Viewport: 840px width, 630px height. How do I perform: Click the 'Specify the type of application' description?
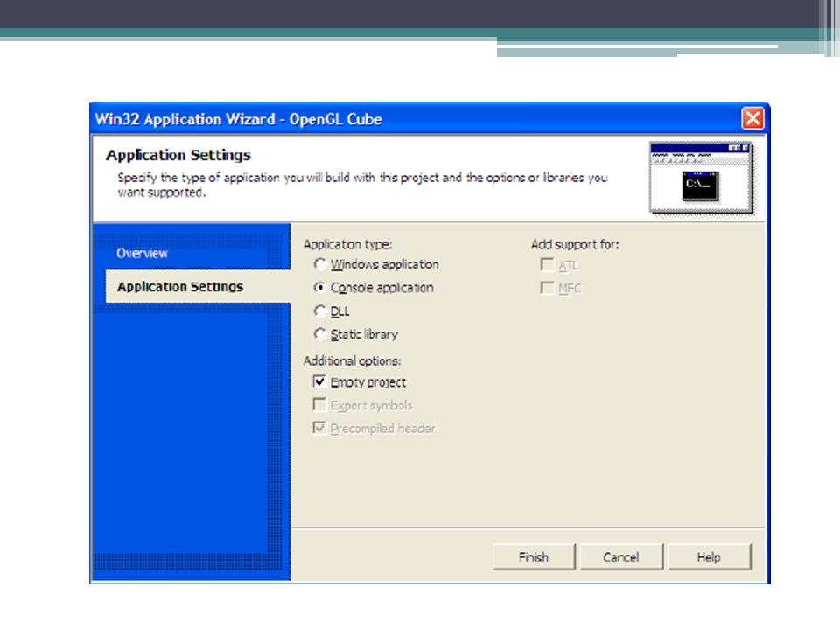[x=362, y=185]
